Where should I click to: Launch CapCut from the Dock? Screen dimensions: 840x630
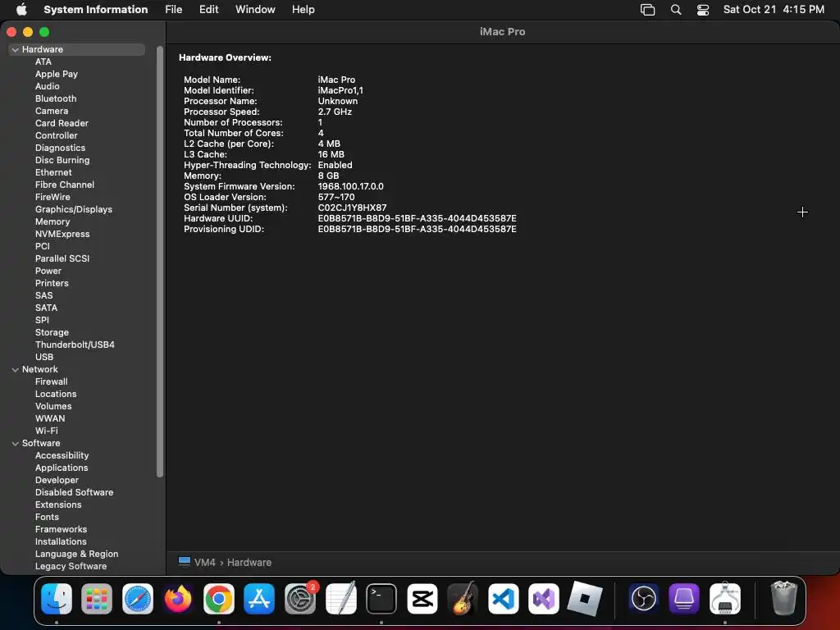coord(422,598)
